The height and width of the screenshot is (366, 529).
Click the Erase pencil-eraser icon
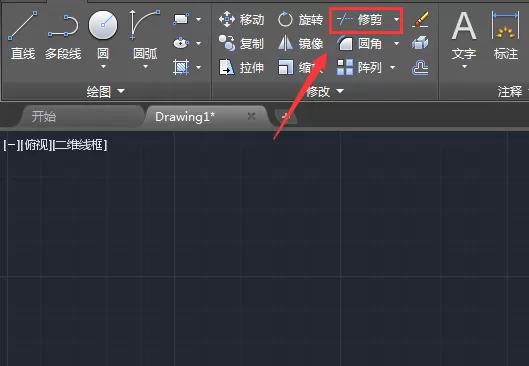point(420,19)
